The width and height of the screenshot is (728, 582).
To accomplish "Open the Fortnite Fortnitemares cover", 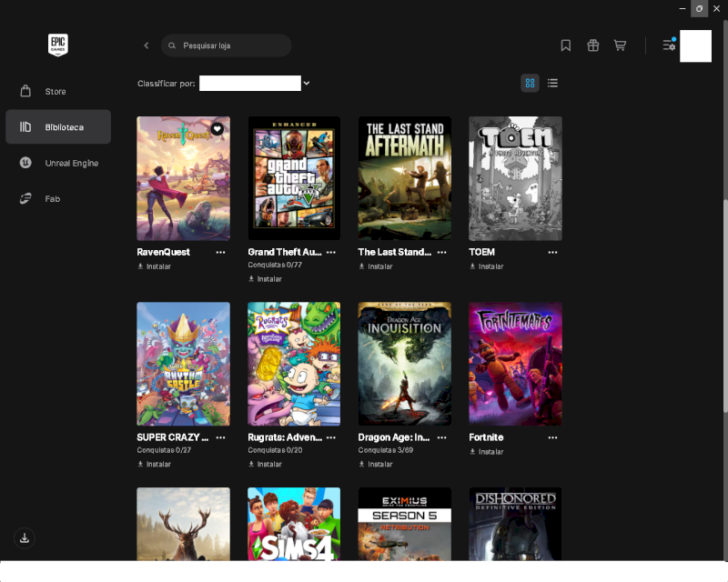I will point(515,364).
